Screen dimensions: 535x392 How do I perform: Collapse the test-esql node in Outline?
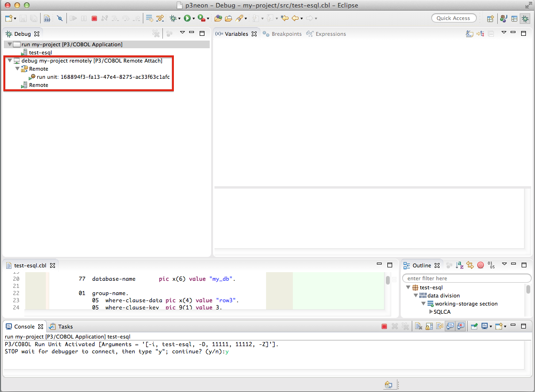point(408,287)
